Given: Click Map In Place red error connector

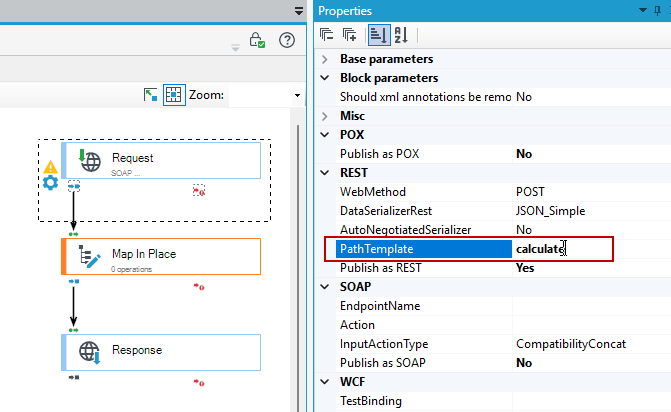Looking at the screenshot, I should pos(199,286).
